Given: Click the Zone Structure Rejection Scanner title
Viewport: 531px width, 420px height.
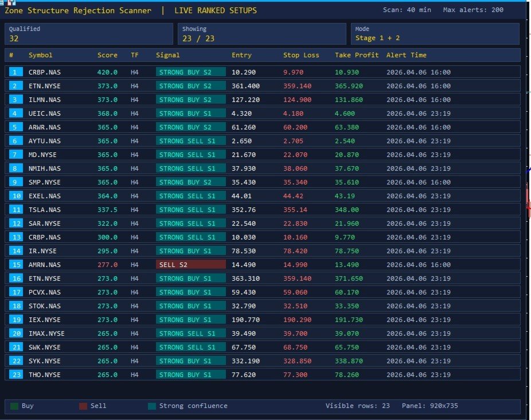Looking at the screenshot, I should 78,10.
